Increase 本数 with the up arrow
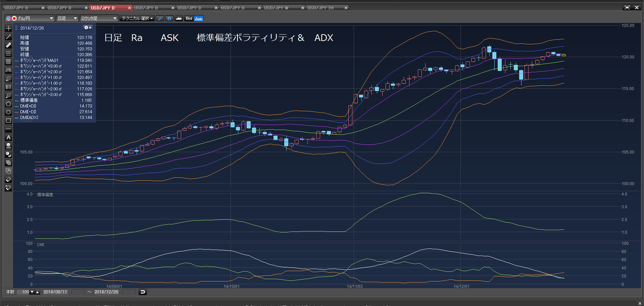Viewport: 644px width, 306px height. (x=38, y=292)
